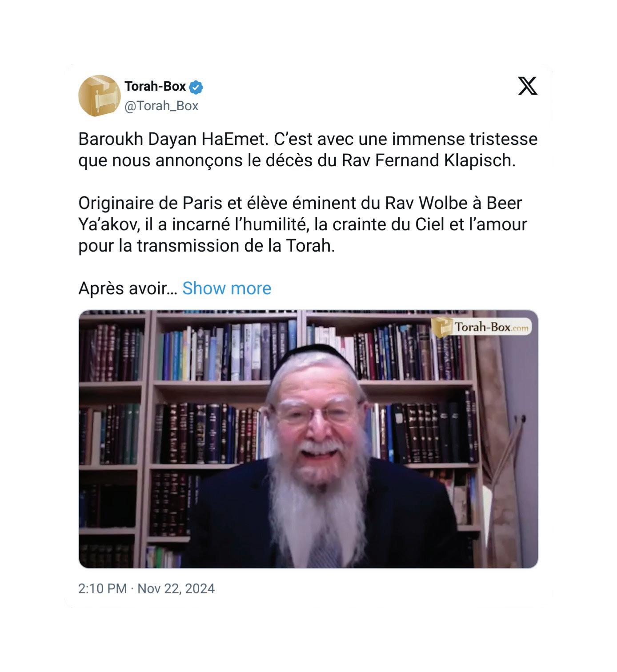Click the blue verified badge
This screenshot has height=672, width=617.
point(196,87)
